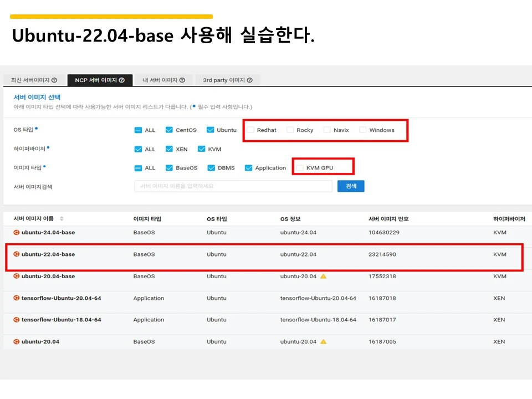Uncheck the Ubuntu OS type checkbox
Image resolution: width=532 pixels, height=399 pixels.
(211, 130)
